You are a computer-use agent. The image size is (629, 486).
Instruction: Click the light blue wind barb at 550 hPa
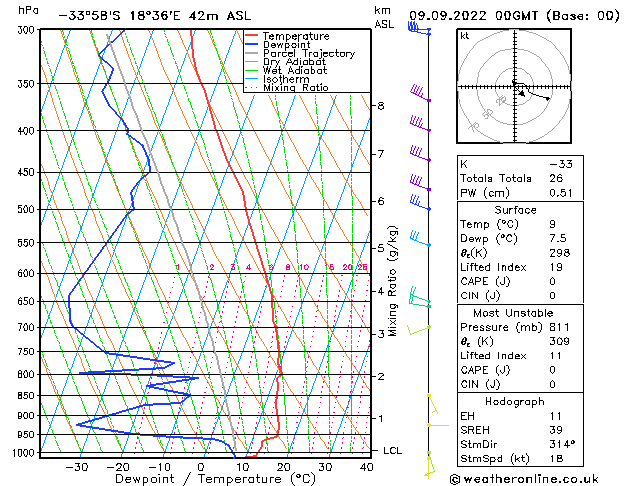tap(420, 238)
